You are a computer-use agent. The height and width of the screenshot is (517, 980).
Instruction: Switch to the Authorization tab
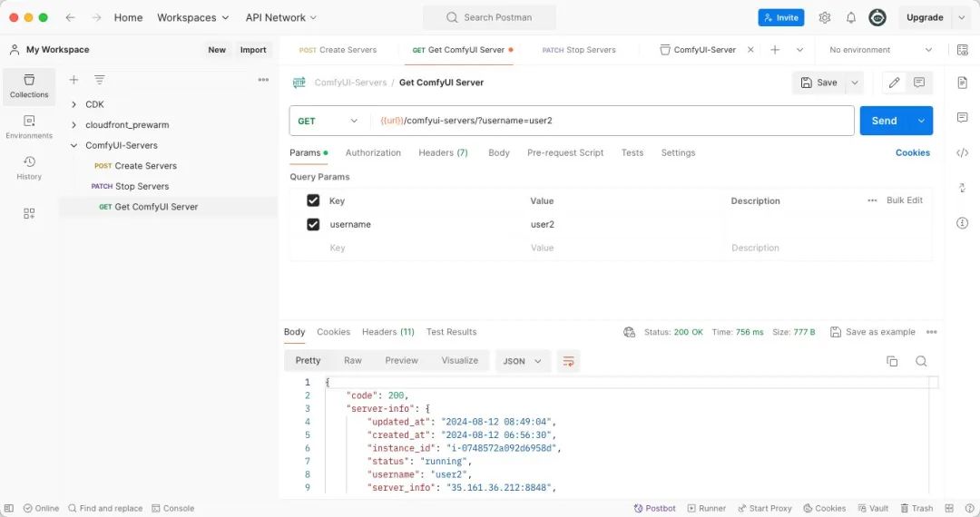point(373,152)
